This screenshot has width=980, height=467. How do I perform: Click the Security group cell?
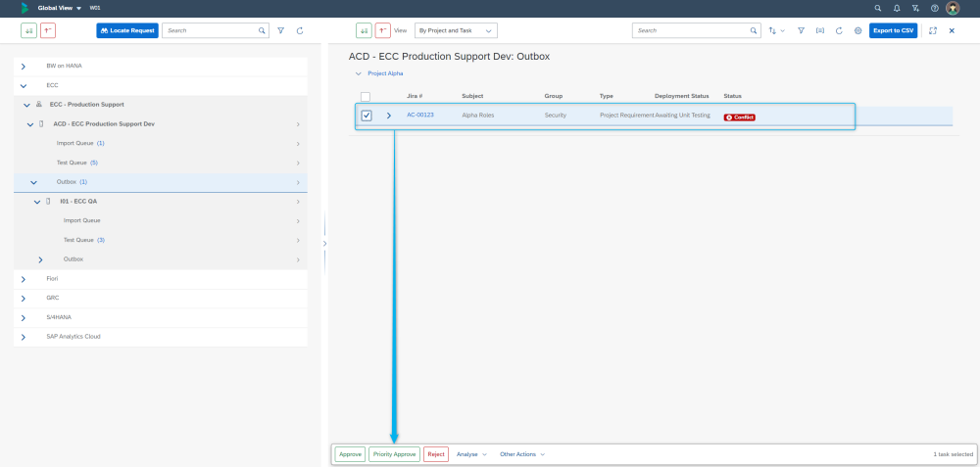[x=555, y=115]
